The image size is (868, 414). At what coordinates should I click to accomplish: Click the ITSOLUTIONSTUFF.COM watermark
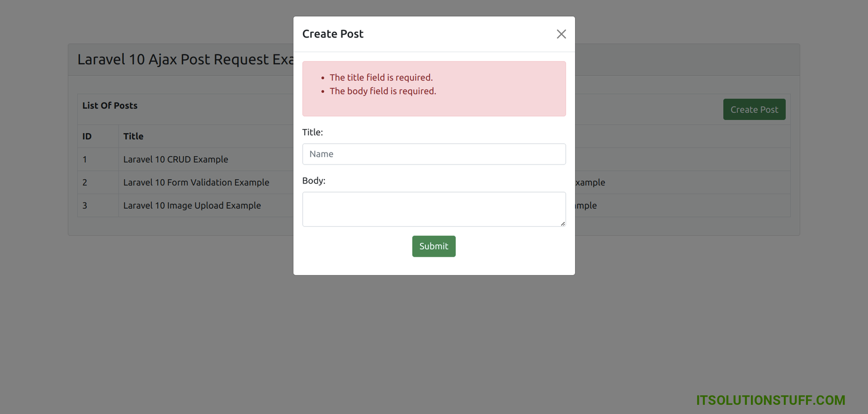pyautogui.click(x=770, y=400)
